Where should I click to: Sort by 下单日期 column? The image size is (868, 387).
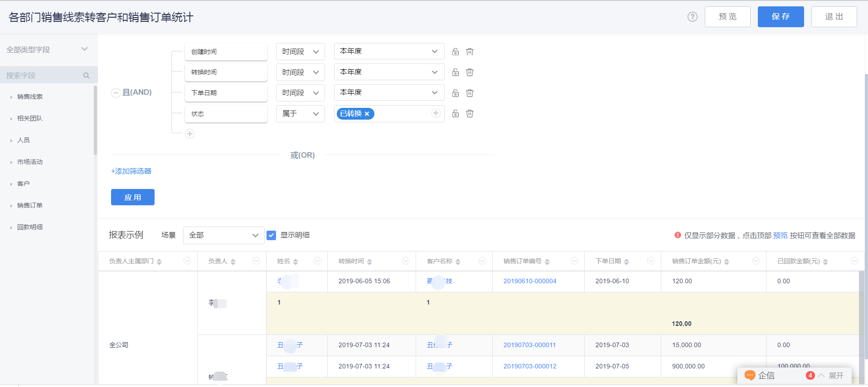pos(626,261)
